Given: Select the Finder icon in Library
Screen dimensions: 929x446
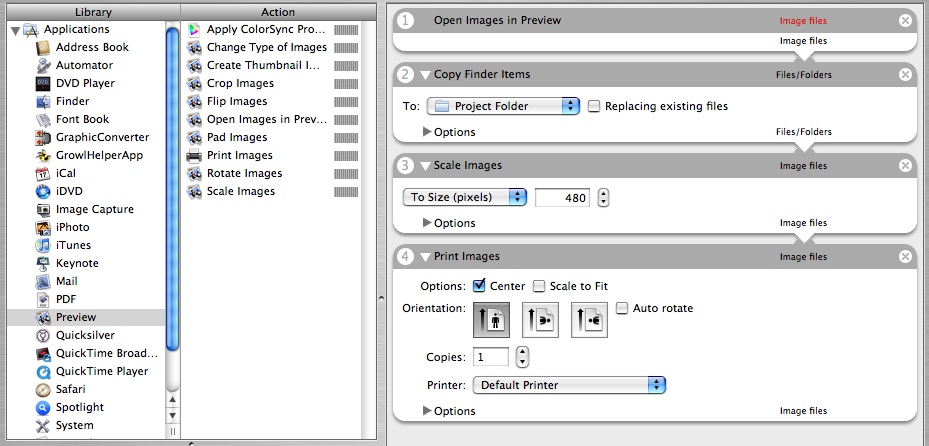Looking at the screenshot, I should 43,101.
